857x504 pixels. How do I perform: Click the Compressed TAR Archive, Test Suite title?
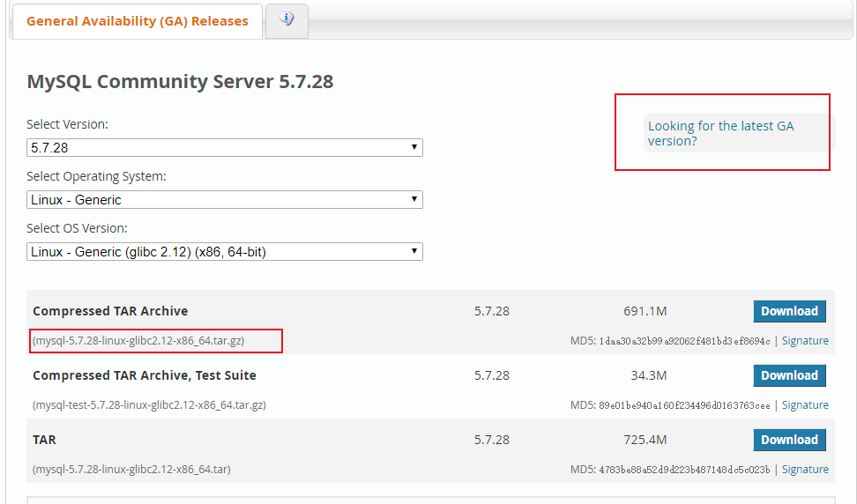pos(145,375)
